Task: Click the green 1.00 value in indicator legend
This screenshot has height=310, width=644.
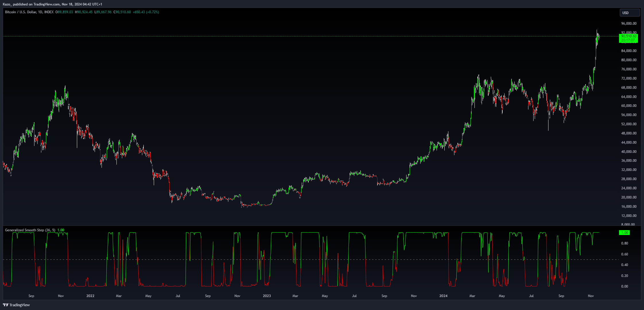Action: click(61, 230)
